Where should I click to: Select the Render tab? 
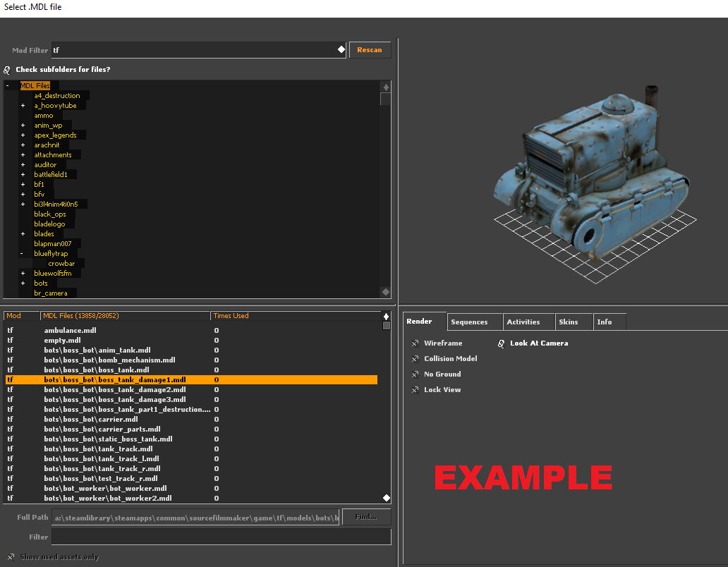(x=425, y=321)
